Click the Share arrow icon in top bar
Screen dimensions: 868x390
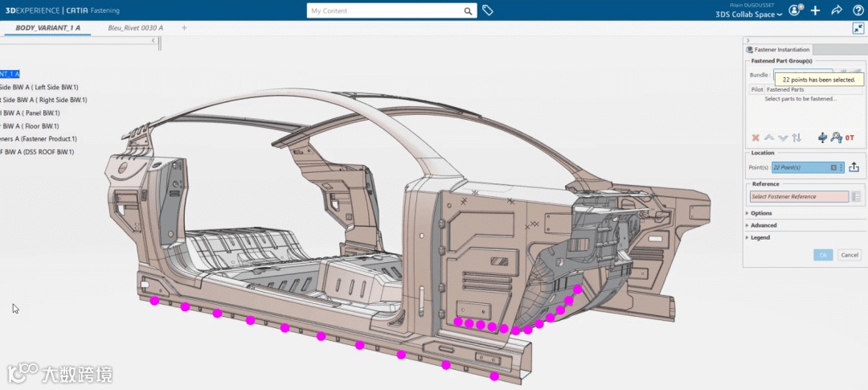[x=837, y=10]
